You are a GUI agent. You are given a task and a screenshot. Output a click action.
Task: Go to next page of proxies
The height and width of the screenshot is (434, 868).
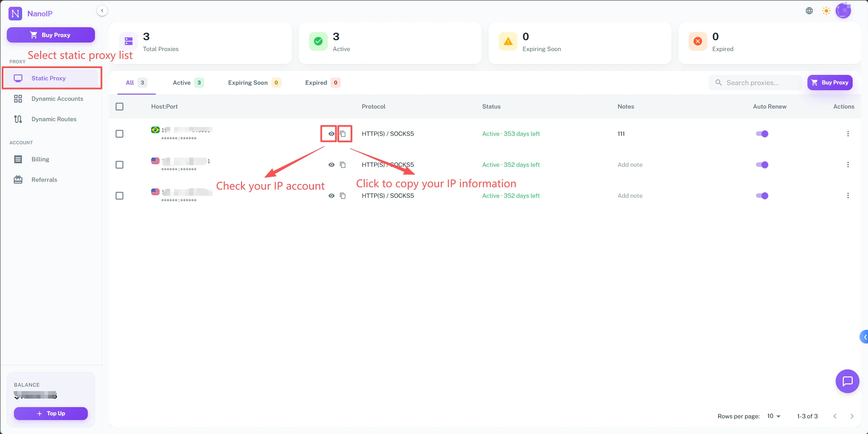[x=852, y=416]
